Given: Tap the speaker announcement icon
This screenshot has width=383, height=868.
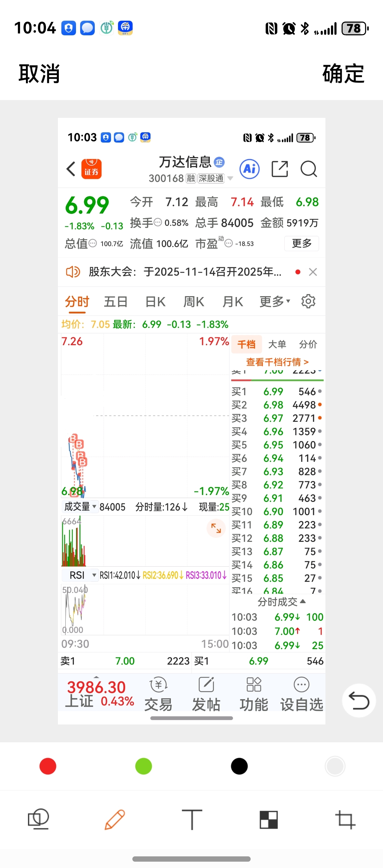Looking at the screenshot, I should (x=73, y=272).
